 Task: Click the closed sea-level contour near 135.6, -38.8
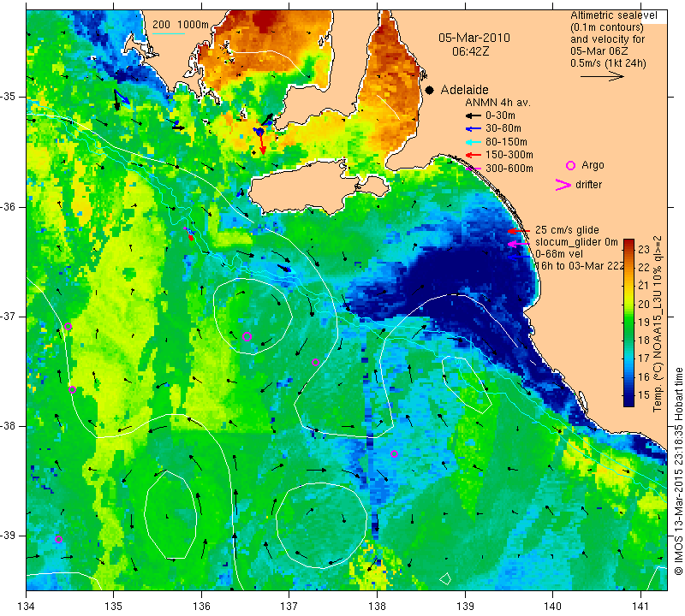170,515
